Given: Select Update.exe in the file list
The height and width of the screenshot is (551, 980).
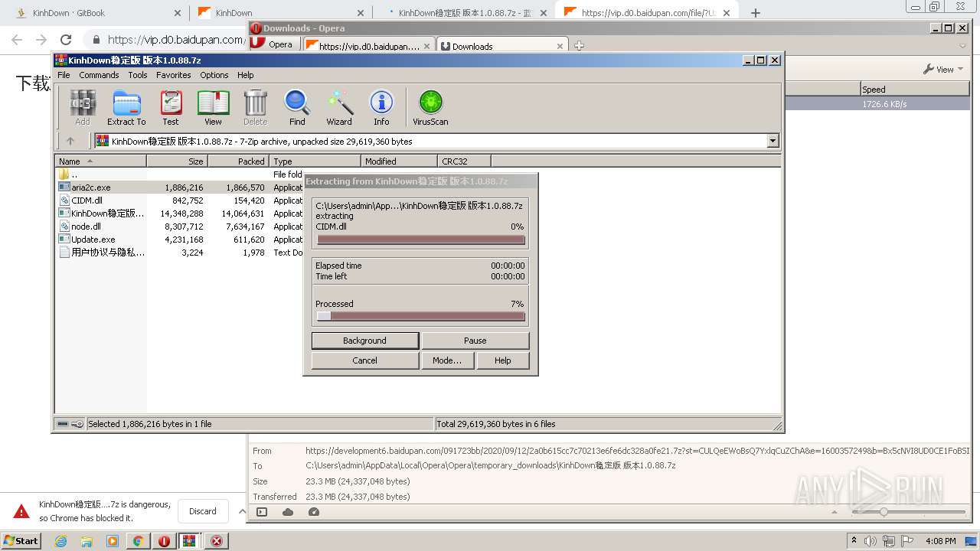Looking at the screenshot, I should [x=180, y=240].
